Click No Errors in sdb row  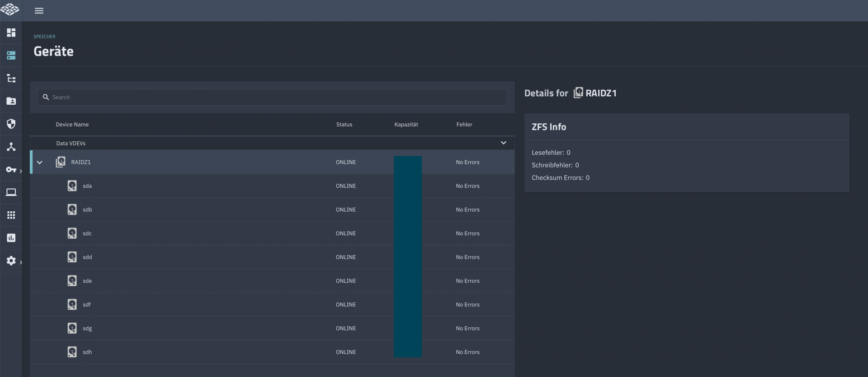click(x=468, y=209)
